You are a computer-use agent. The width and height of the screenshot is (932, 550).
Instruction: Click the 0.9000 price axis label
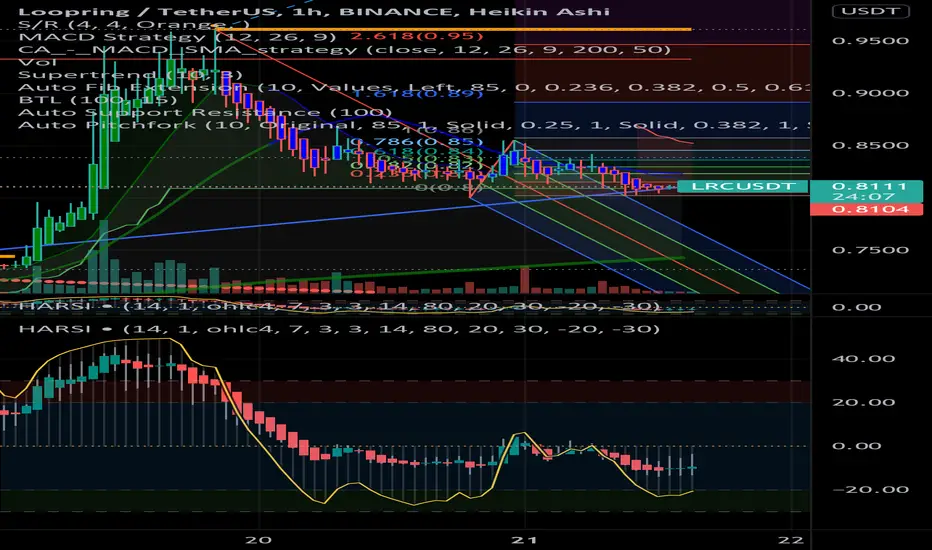pos(871,93)
